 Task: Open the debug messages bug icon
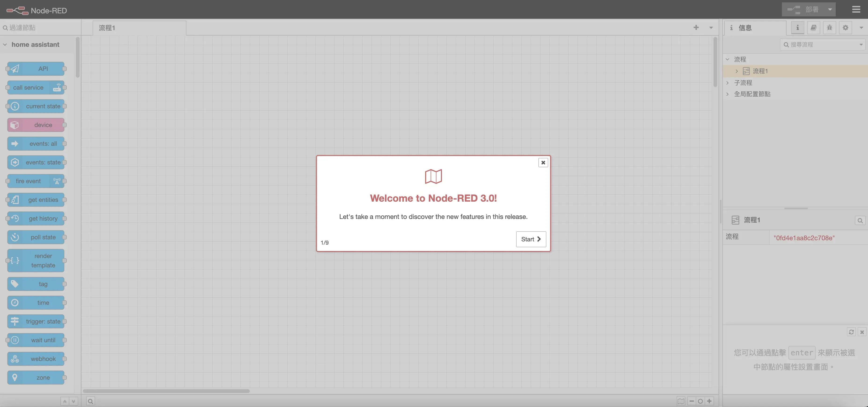pos(830,28)
